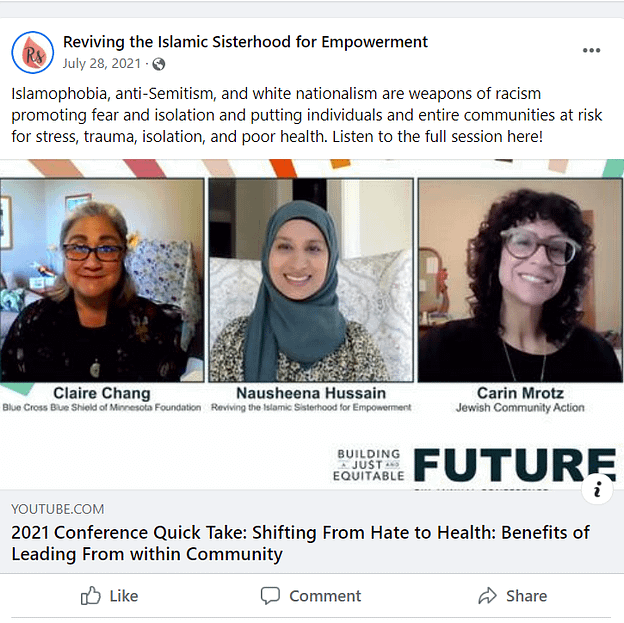Click the info icon on link preview

[x=597, y=488]
